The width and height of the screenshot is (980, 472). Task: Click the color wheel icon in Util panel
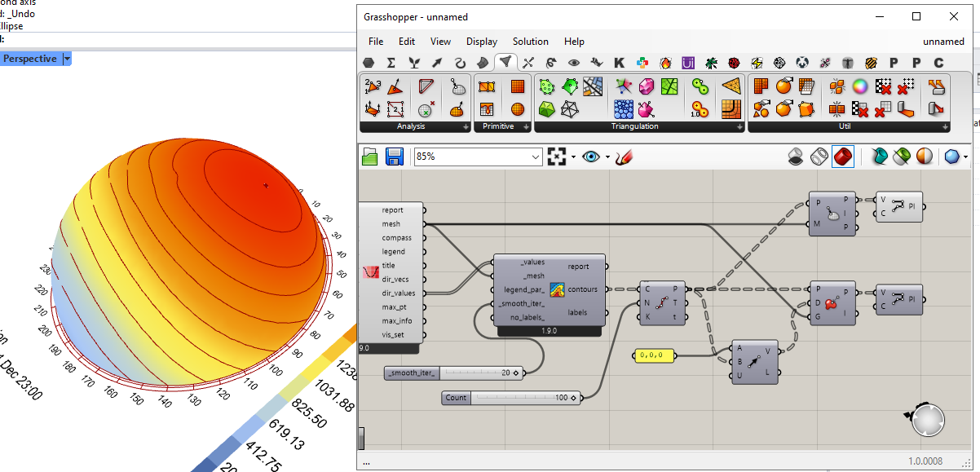[860, 86]
